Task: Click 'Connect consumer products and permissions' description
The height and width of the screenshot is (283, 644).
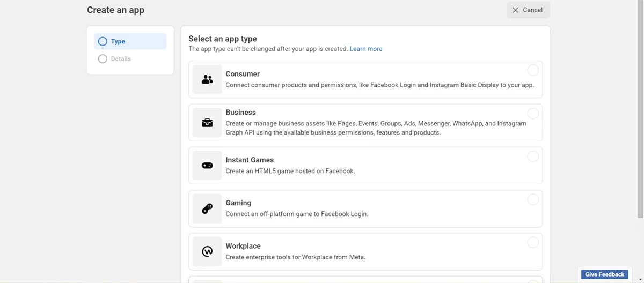Action: [x=379, y=85]
